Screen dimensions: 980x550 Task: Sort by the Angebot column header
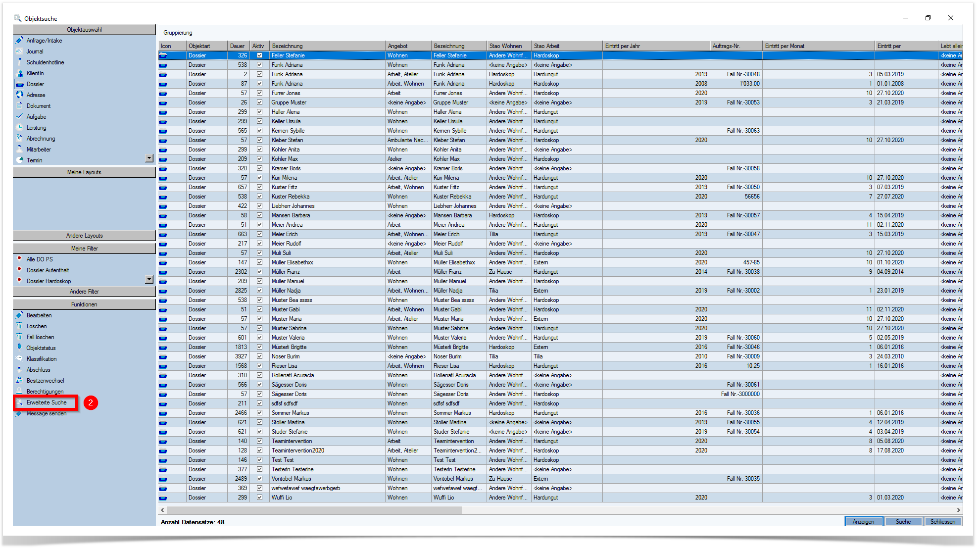point(408,46)
